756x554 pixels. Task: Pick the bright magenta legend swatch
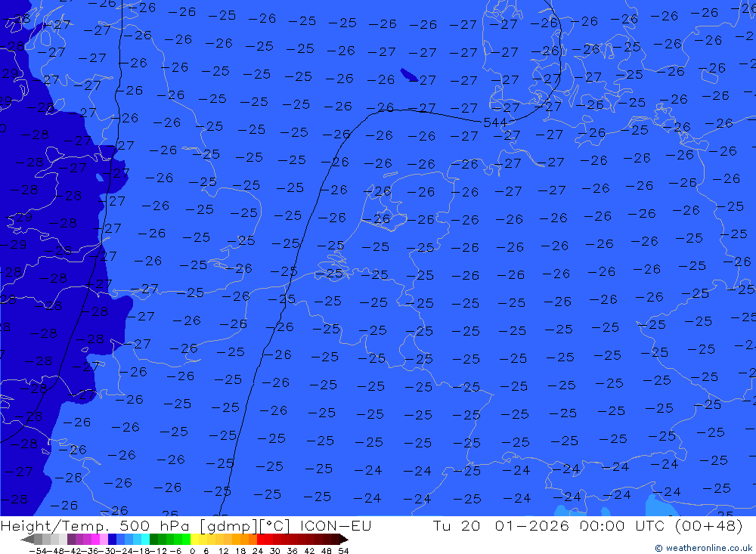[x=95, y=540]
